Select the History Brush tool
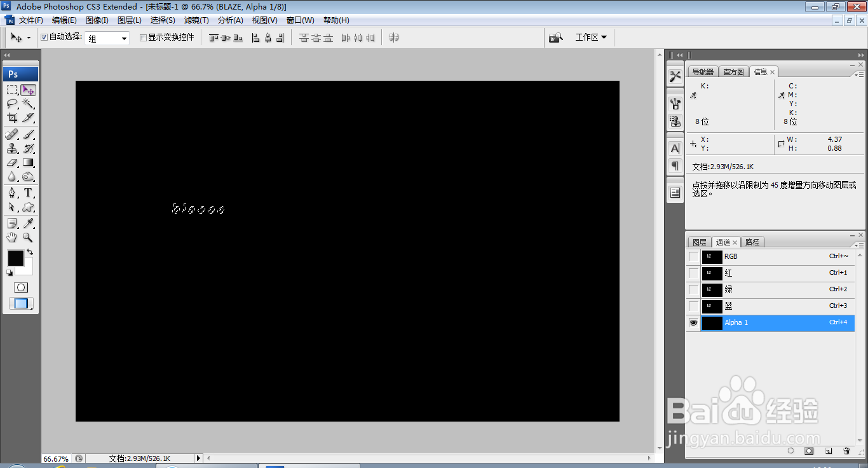The height and width of the screenshot is (468, 868). click(28, 148)
